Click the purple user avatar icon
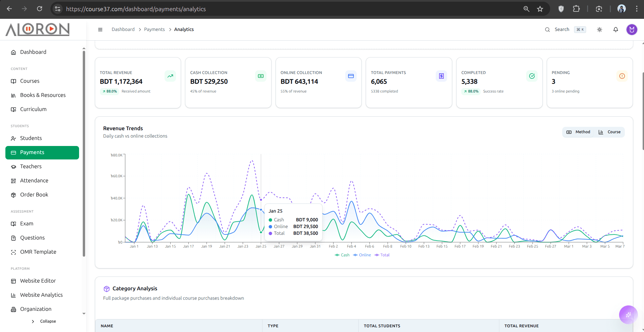644x332 pixels. (632, 30)
